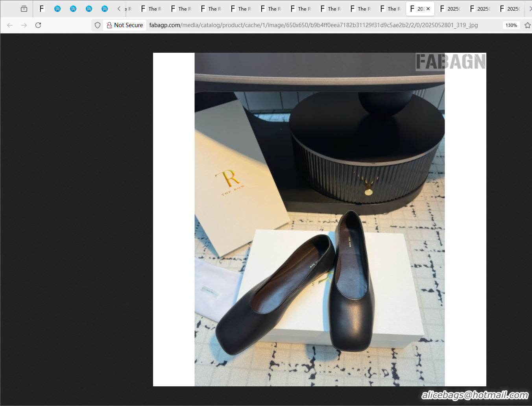Switch to the first 'The R' tab after the left chevron

click(151, 9)
